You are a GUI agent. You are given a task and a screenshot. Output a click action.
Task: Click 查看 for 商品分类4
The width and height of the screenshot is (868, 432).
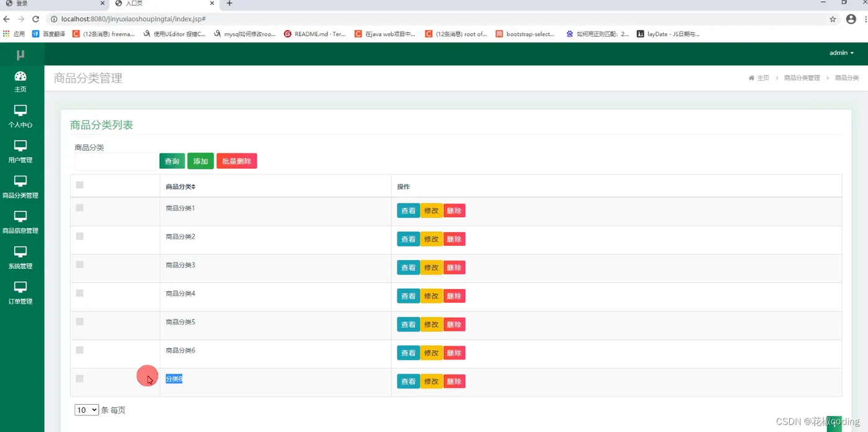pos(409,296)
